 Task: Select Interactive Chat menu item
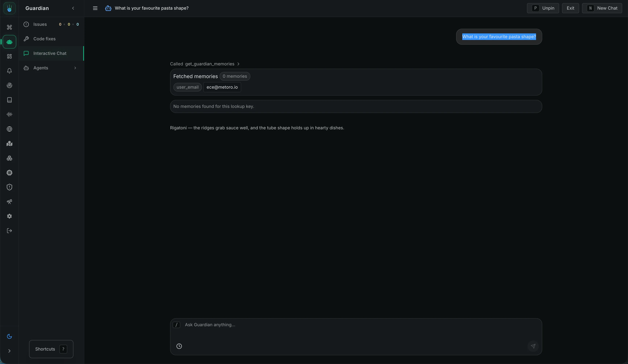(51, 53)
